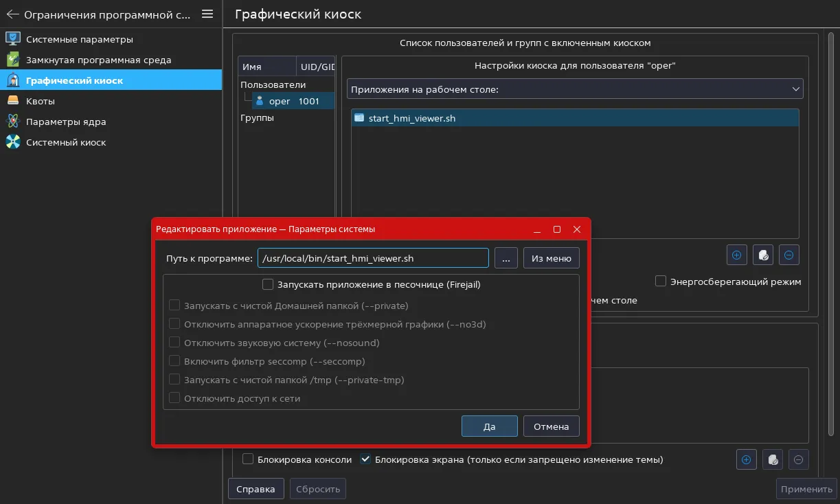Cancel the dialog with Отмена

[552, 426]
